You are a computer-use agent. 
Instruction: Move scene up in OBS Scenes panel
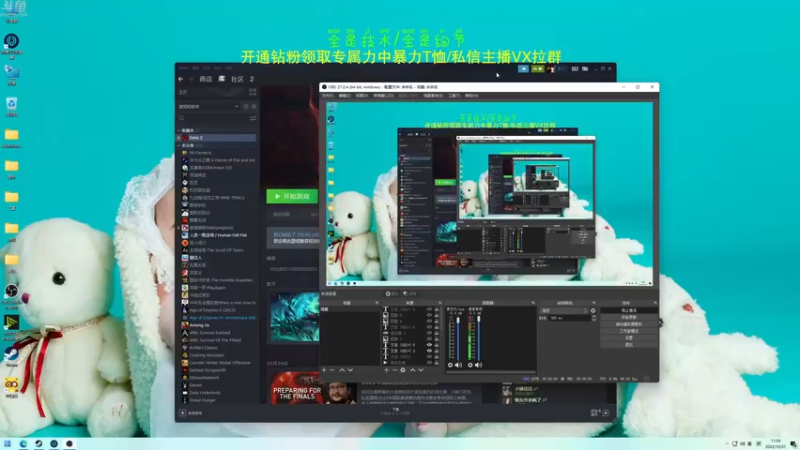pyautogui.click(x=342, y=370)
